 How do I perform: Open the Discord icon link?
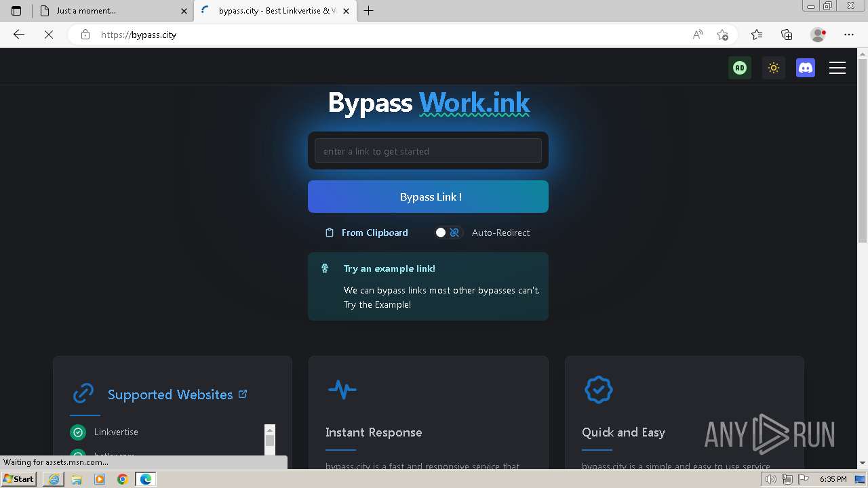click(806, 68)
